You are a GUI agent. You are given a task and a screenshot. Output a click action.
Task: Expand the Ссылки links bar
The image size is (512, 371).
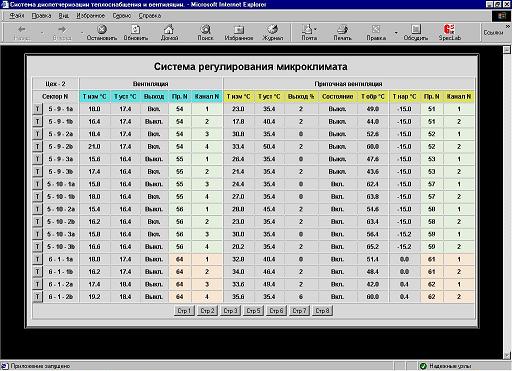click(509, 26)
